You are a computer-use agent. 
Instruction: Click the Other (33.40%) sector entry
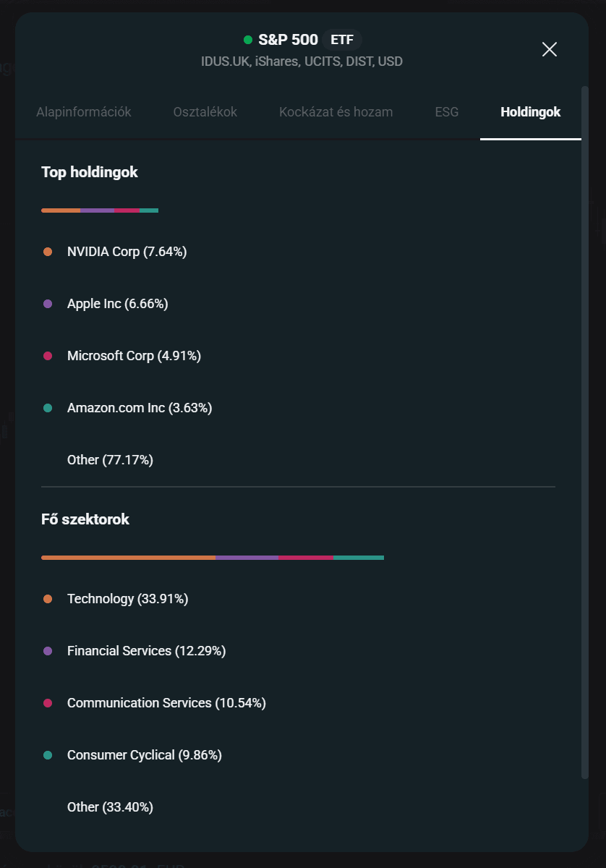tap(110, 807)
